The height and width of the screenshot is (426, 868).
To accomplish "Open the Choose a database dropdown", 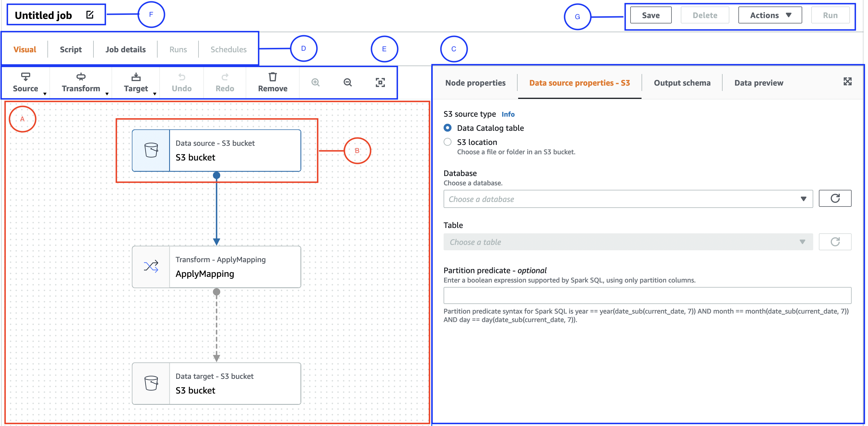I will (628, 199).
